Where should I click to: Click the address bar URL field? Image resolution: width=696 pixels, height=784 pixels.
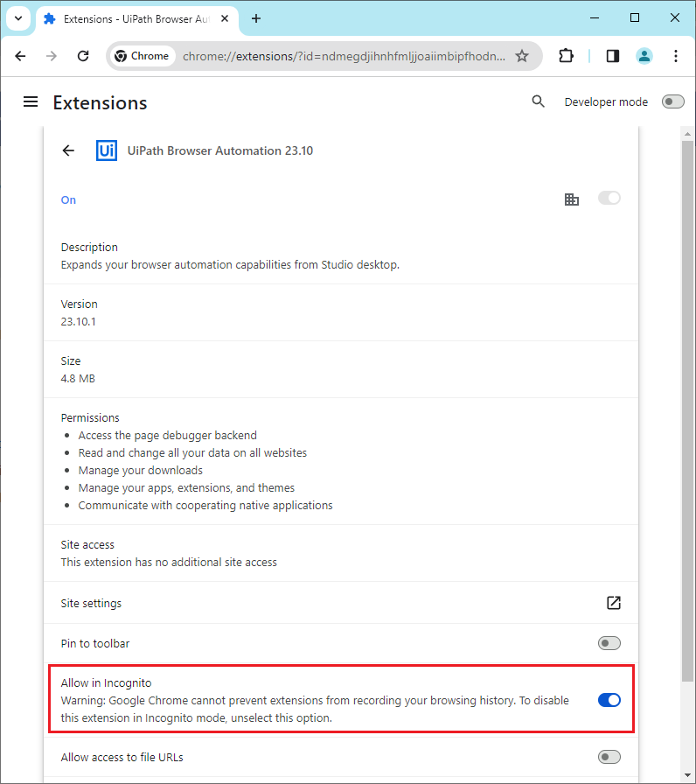tap(341, 56)
